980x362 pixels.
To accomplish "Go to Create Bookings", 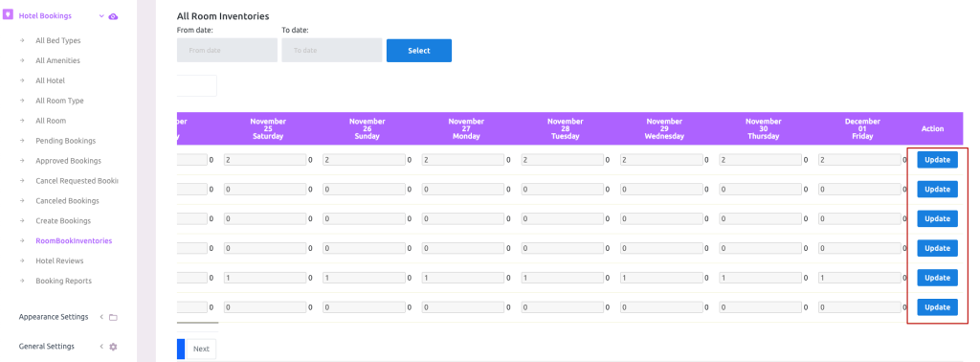I will (63, 220).
